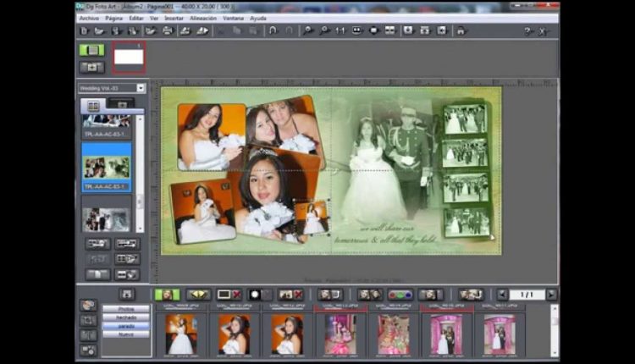Screen dimensions: 635x364
Task: Create a new album with the New icon
Action: click(x=84, y=30)
